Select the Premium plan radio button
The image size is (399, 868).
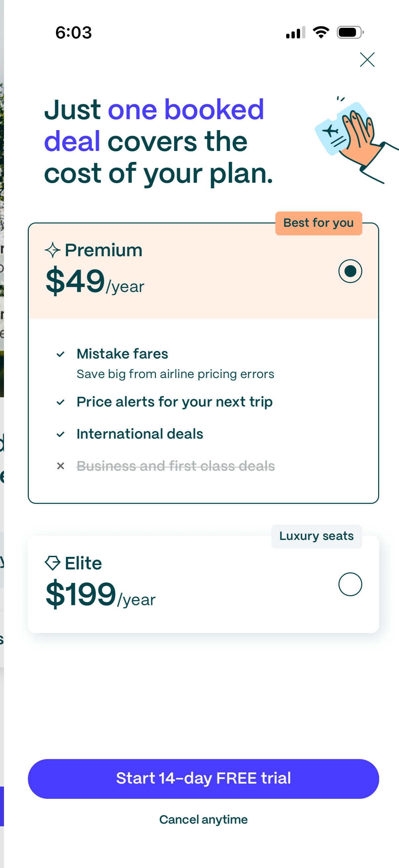[x=350, y=271]
